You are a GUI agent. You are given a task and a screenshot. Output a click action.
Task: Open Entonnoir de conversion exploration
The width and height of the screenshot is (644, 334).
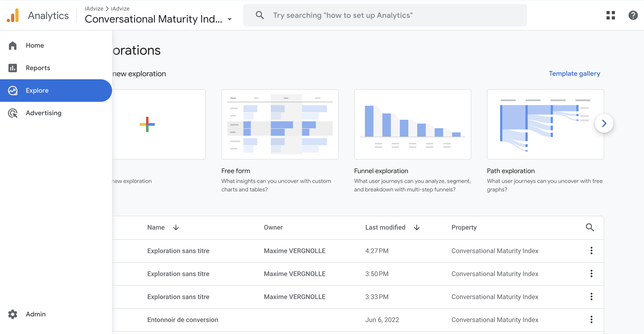(x=183, y=320)
